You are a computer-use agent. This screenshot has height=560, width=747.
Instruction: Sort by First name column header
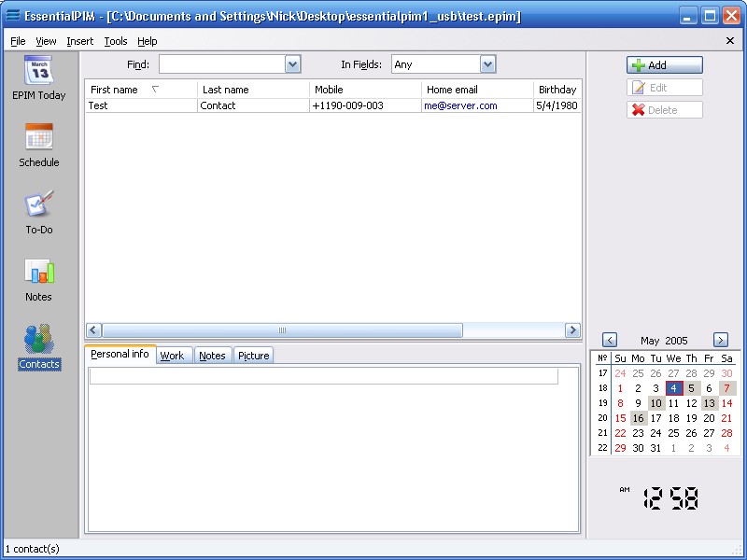[141, 90]
